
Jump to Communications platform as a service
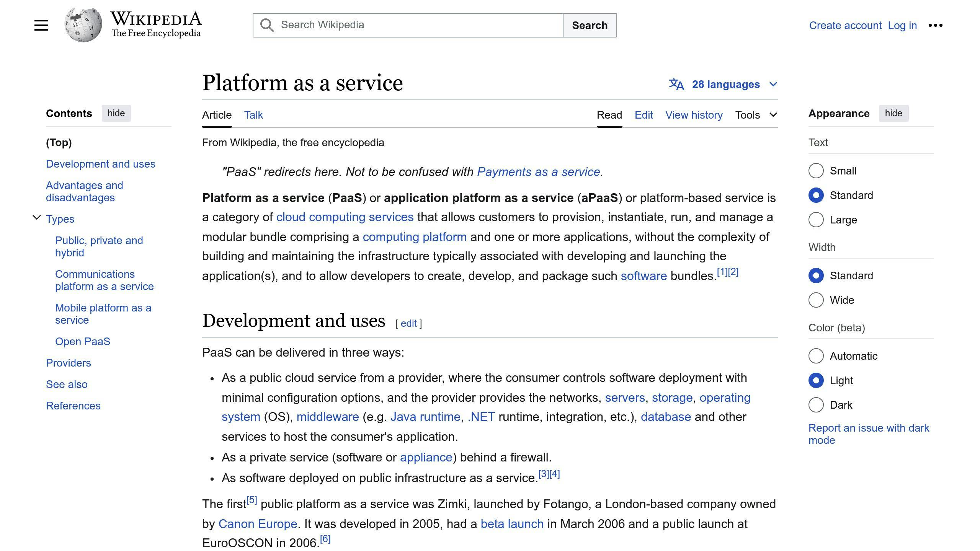click(105, 280)
